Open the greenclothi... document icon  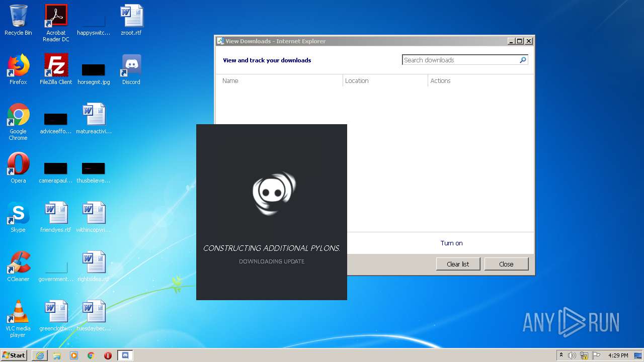coord(56,316)
